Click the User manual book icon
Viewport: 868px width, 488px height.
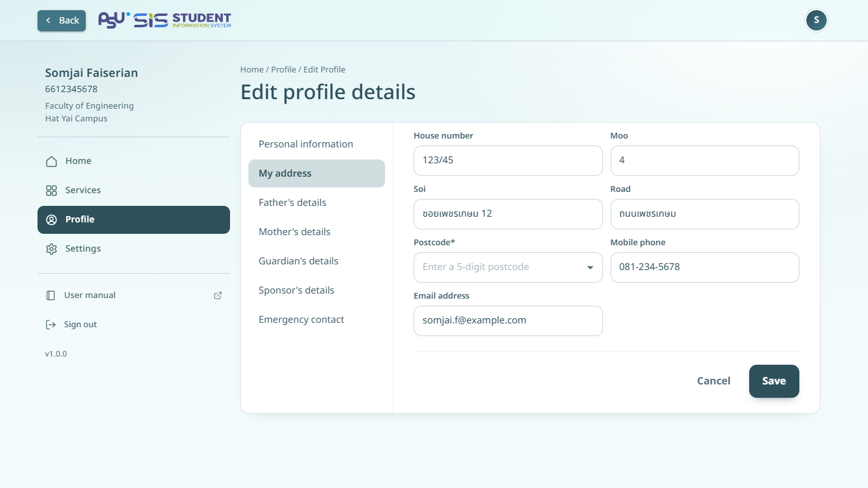(x=51, y=295)
